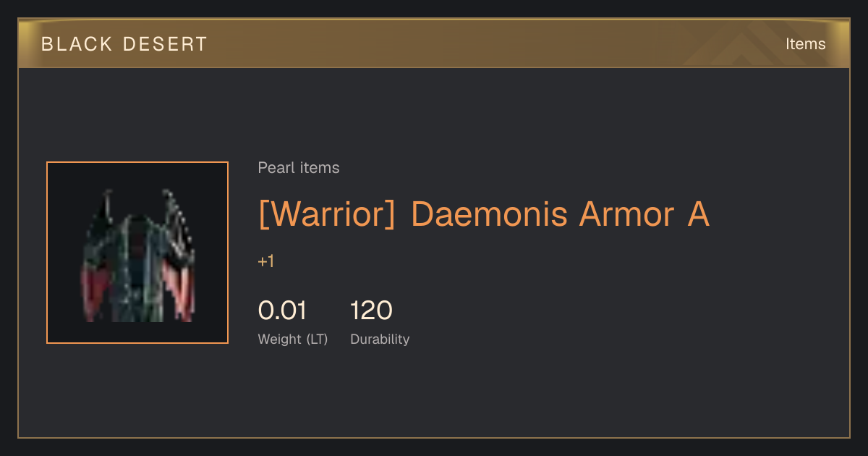The image size is (868, 456).
Task: Click the Durability label
Action: tap(380, 339)
